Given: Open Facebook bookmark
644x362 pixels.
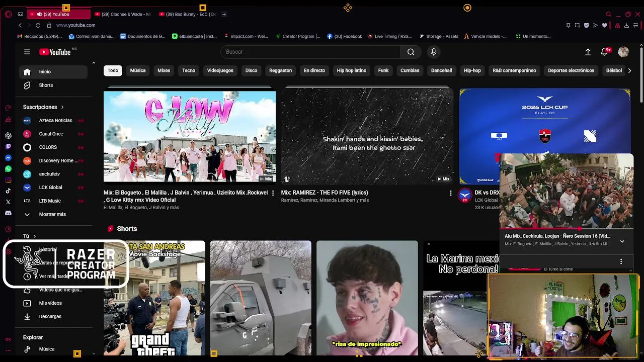Looking at the screenshot, I should tap(345, 36).
